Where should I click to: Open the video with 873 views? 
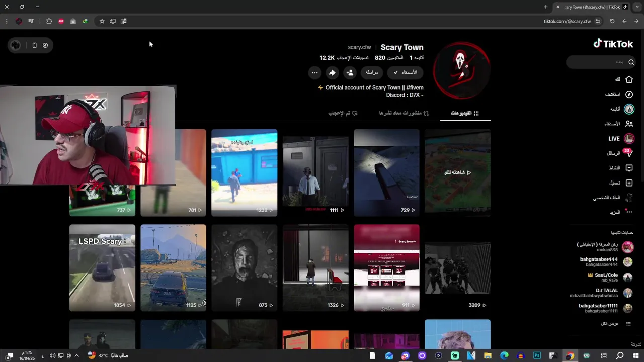click(x=245, y=268)
